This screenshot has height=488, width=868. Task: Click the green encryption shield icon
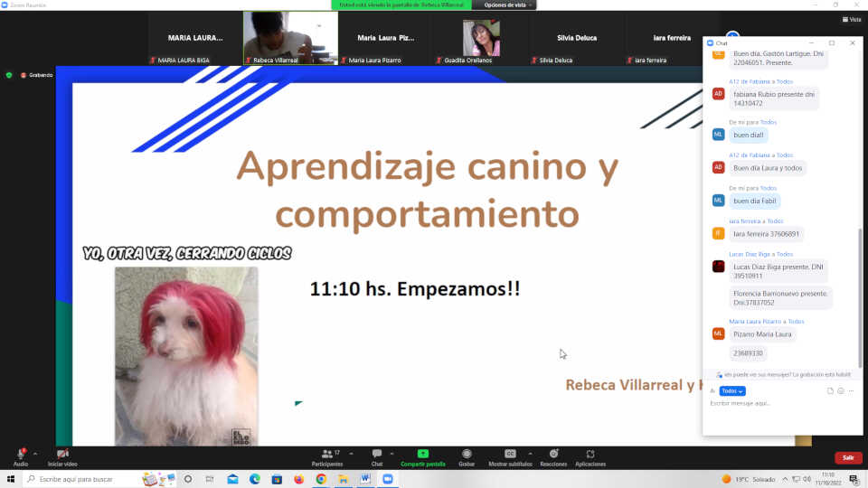point(9,75)
